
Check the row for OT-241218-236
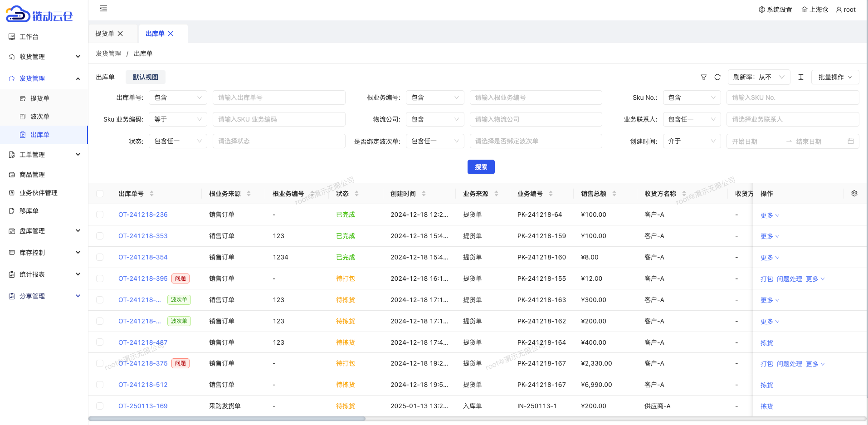(x=100, y=215)
